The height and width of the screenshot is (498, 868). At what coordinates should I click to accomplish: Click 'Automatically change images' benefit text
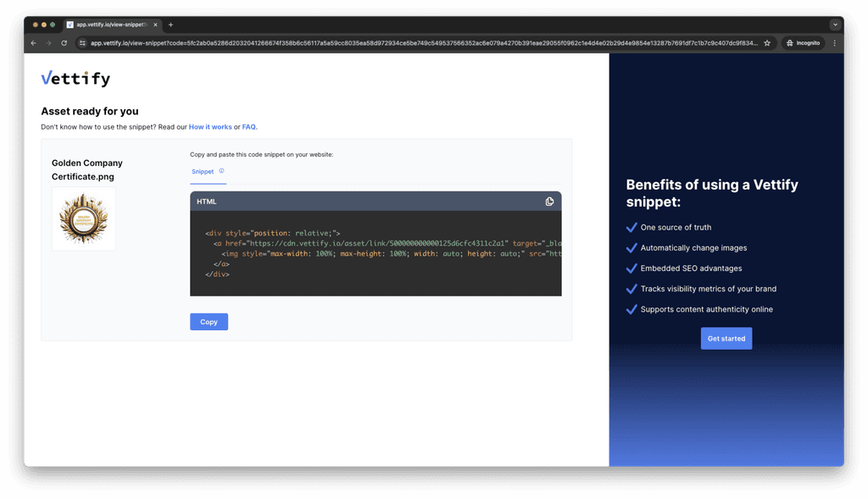[693, 248]
